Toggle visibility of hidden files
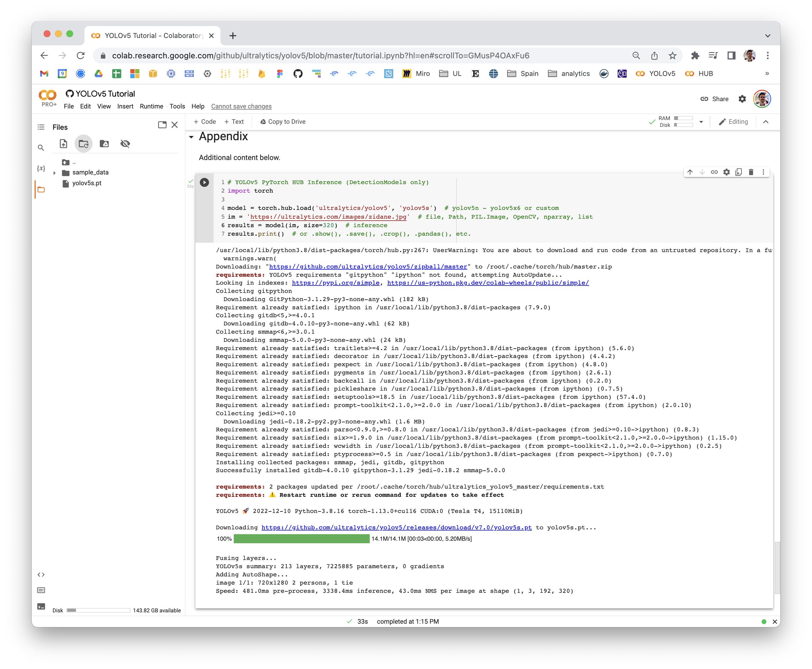The image size is (812, 669). (126, 144)
